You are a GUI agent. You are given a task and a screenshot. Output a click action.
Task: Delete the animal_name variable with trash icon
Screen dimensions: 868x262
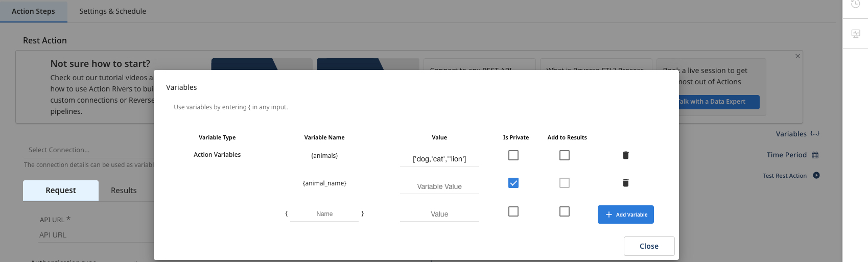coord(625,183)
